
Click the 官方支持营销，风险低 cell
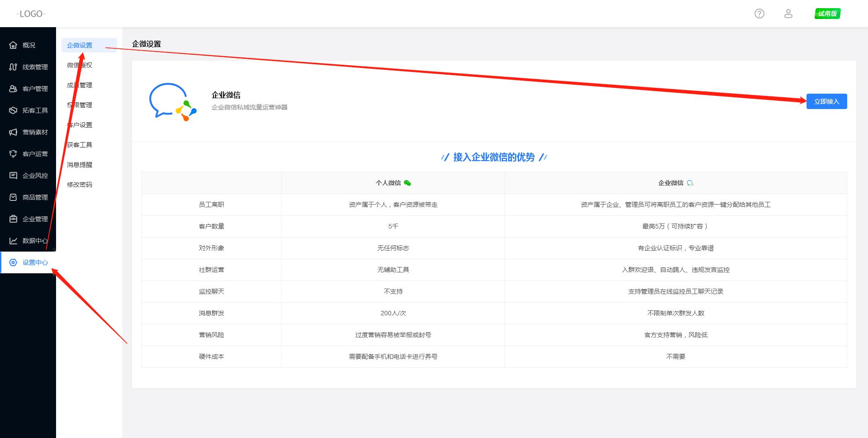click(676, 335)
